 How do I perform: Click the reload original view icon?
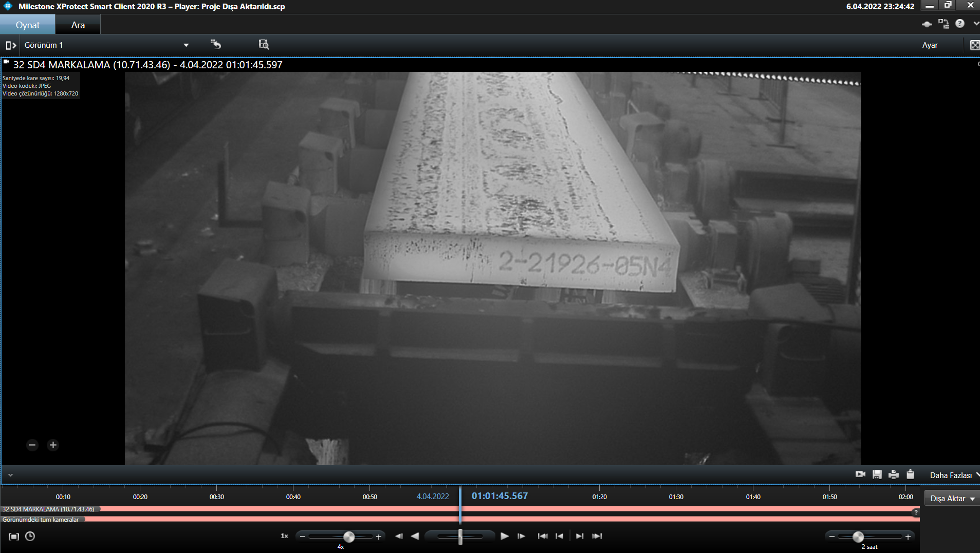click(216, 45)
